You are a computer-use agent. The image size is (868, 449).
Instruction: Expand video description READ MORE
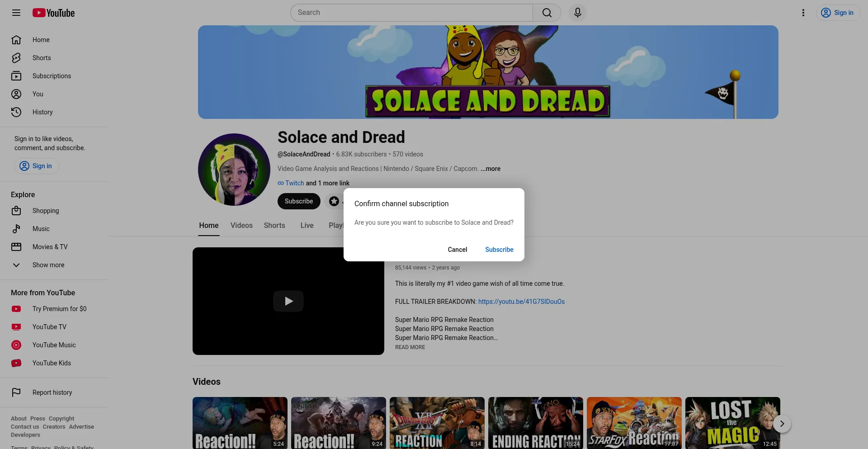pos(410,347)
